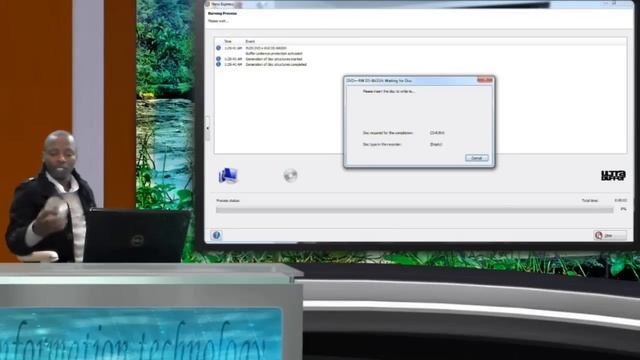The image size is (640, 360).
Task: Cancel the Waiting for Disc dialog
Action: pos(476,158)
